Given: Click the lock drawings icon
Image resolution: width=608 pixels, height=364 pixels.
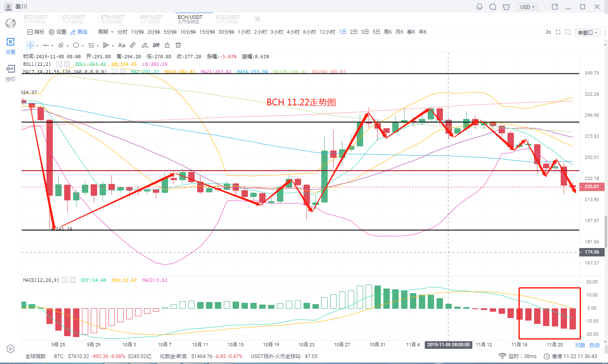Looking at the screenshot, I should 167,45.
